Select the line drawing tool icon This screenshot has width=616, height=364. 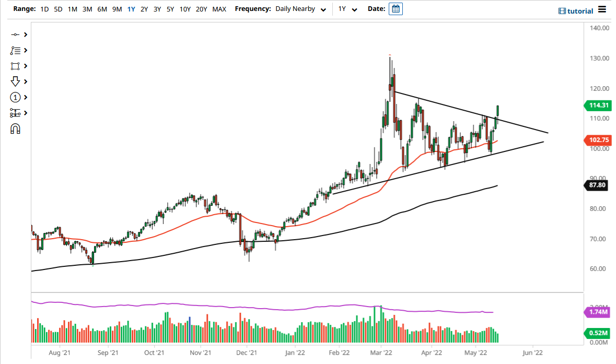point(15,34)
